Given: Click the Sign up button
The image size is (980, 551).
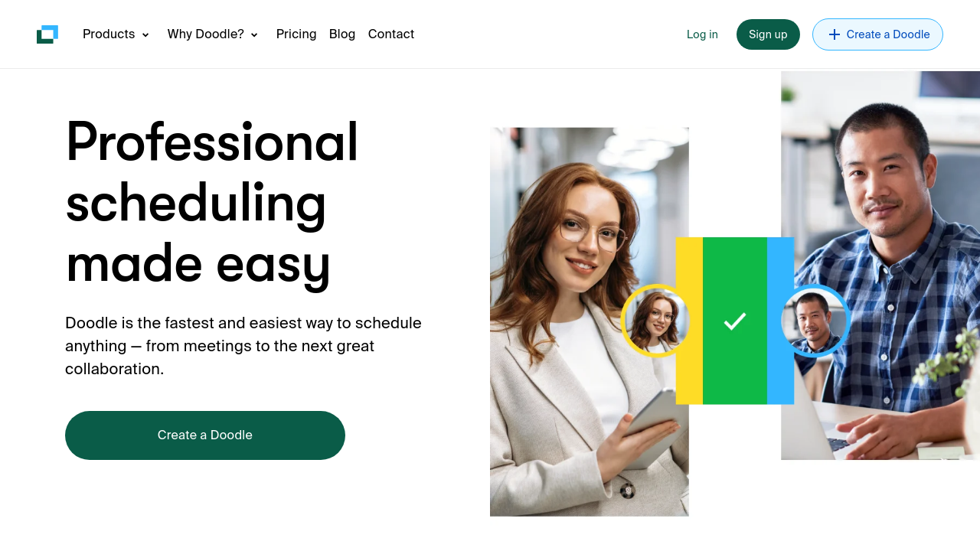Looking at the screenshot, I should pos(768,34).
